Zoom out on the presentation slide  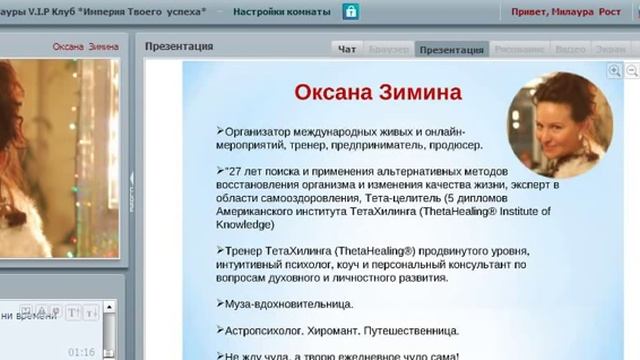point(632,71)
